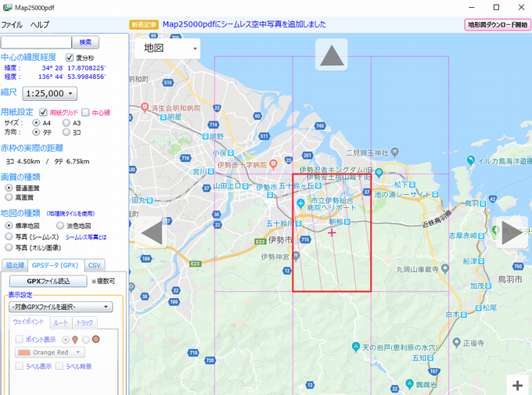Image resolution: width=532 pixels, height=395 pixels.
Task: Click the 検索 search button
Action: 85,42
